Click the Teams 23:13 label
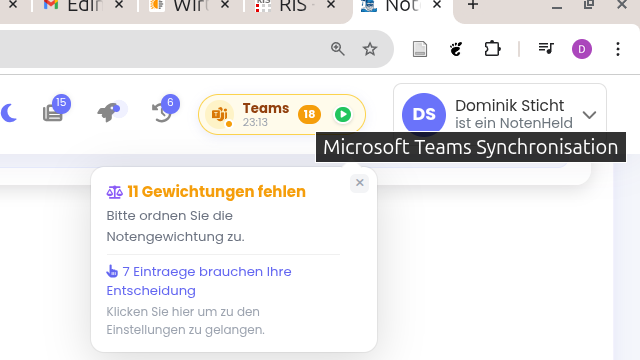640x360 pixels. (266, 114)
